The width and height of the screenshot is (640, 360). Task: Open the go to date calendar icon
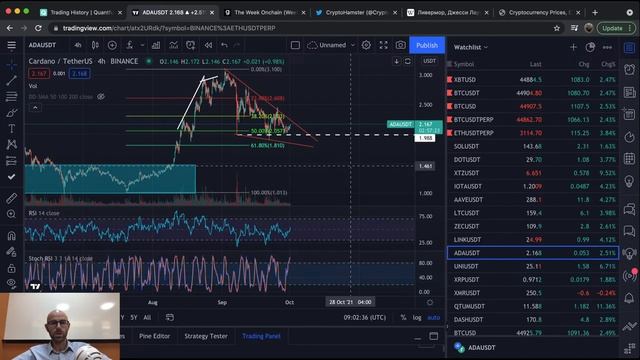coord(170,318)
